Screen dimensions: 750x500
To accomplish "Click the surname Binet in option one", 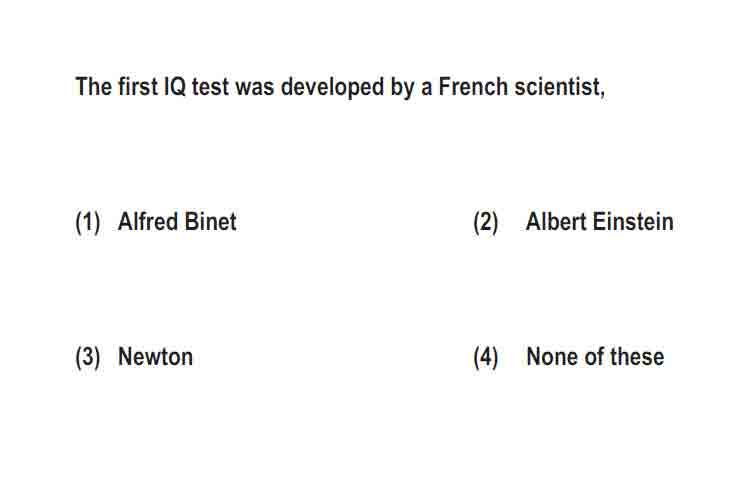I will tap(210, 222).
